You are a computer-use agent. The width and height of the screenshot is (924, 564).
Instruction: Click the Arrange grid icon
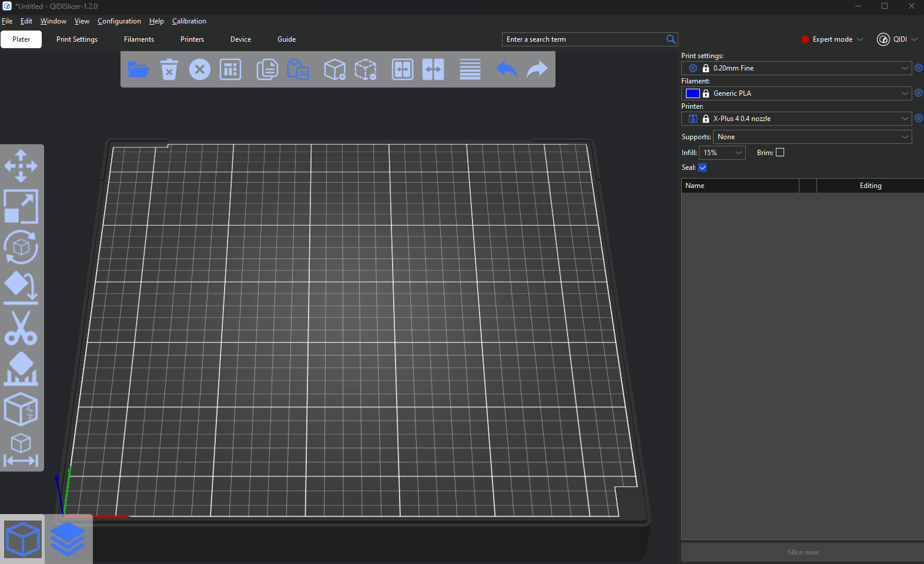pyautogui.click(x=230, y=69)
